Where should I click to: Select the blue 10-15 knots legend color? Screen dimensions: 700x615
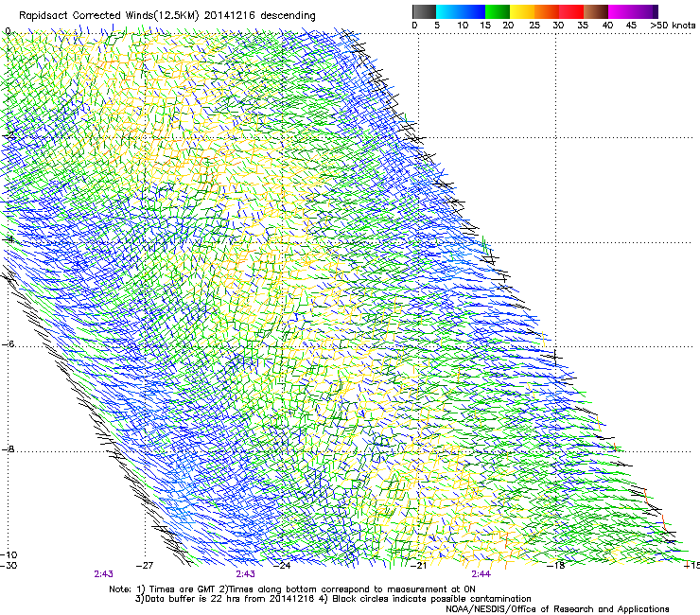[x=473, y=11]
